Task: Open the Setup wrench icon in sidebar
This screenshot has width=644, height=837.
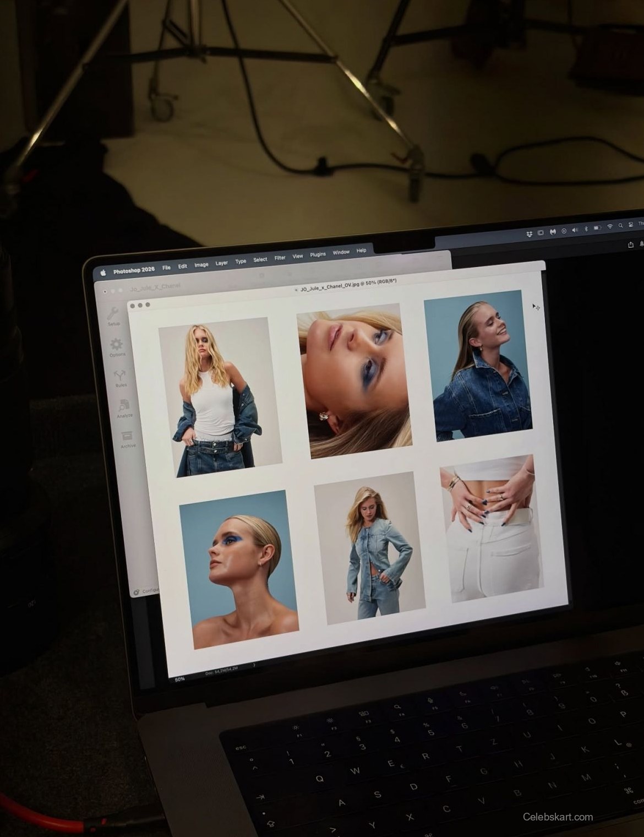Action: click(x=113, y=316)
